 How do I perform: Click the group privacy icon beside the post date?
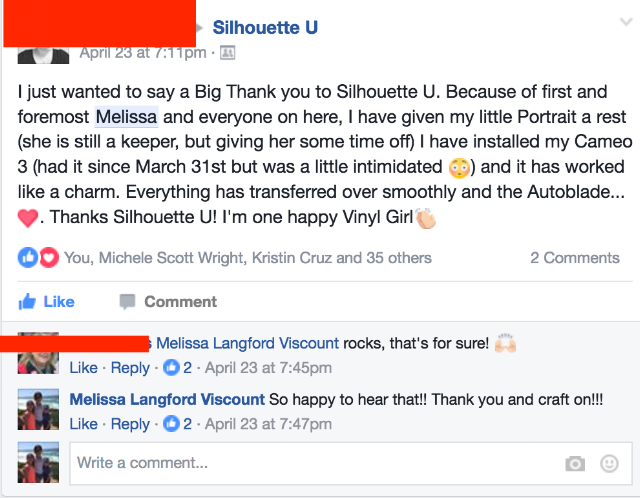tap(227, 52)
